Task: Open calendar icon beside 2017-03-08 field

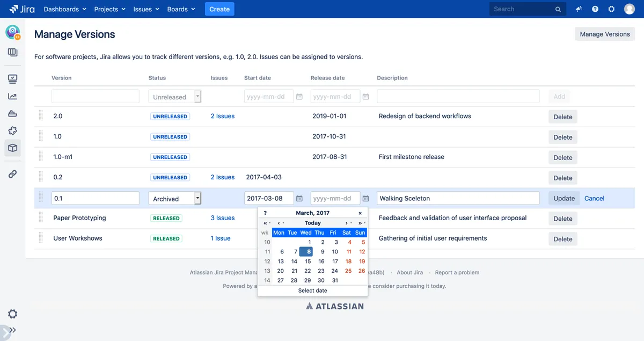Action: click(299, 198)
